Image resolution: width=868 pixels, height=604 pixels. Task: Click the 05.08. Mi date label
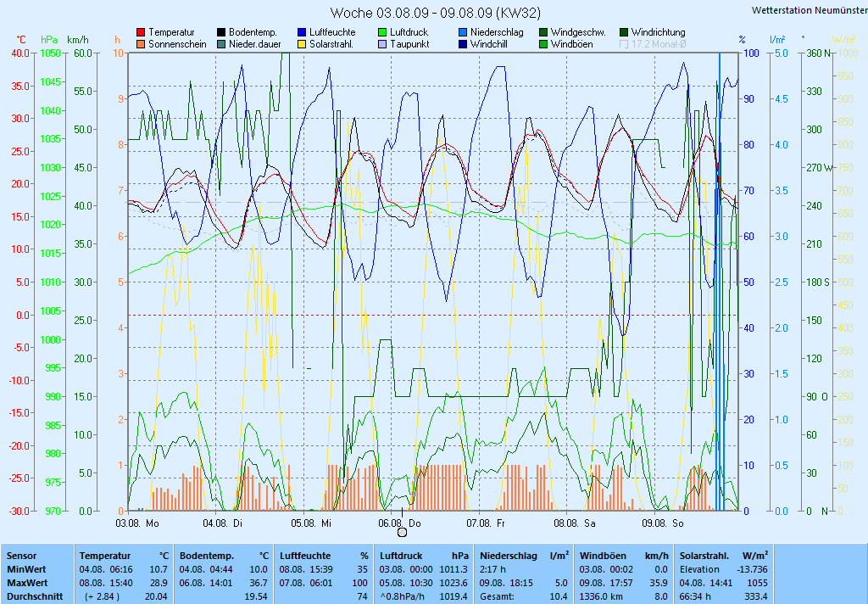(x=311, y=523)
